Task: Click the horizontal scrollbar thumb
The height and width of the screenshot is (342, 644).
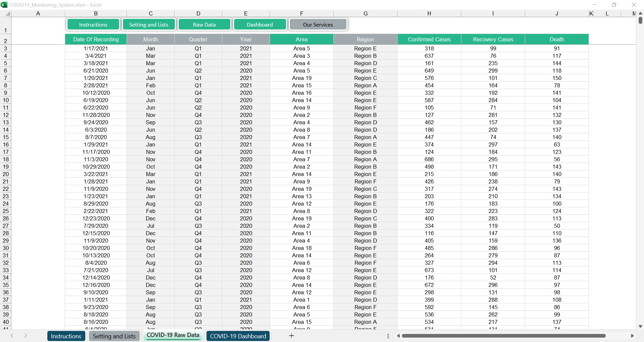Action: (504, 336)
